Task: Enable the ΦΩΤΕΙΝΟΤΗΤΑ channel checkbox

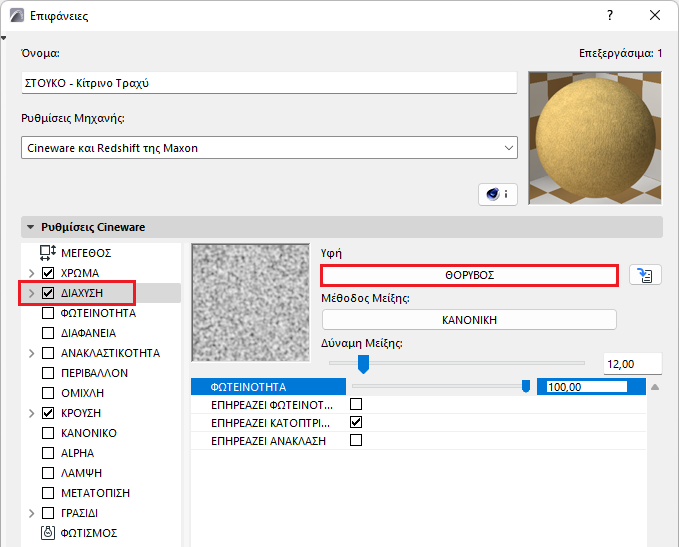Action: (48, 313)
